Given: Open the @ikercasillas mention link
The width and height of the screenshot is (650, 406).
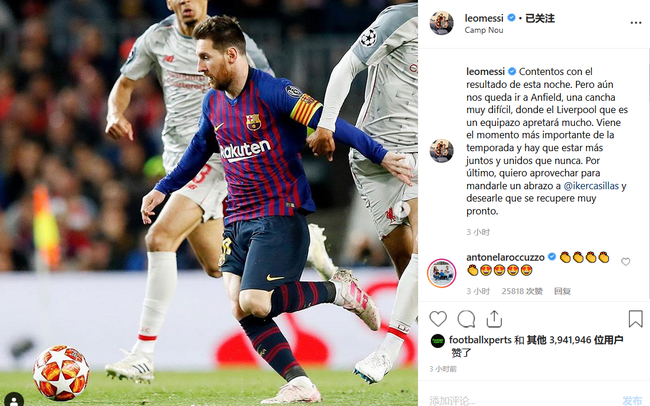Looking at the screenshot, I should 591,186.
